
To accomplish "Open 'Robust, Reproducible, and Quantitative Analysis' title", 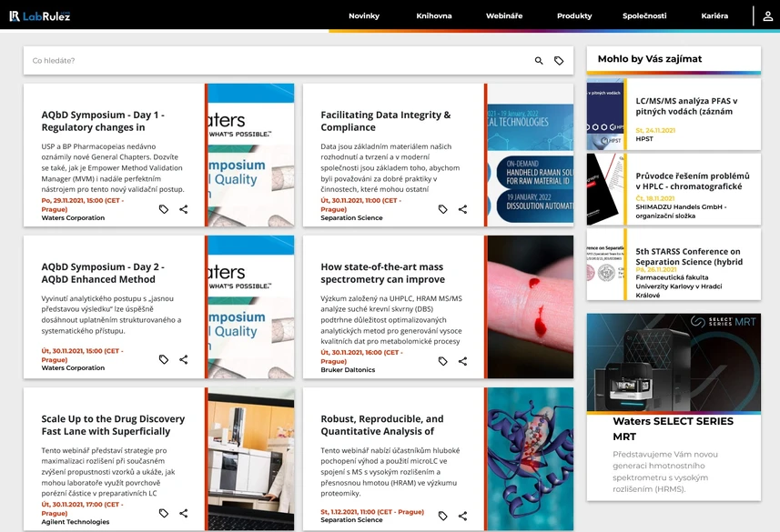I will [x=382, y=425].
